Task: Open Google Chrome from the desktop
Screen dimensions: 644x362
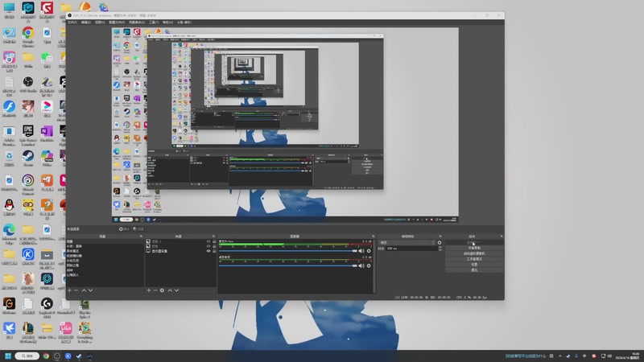Action: pos(28,33)
